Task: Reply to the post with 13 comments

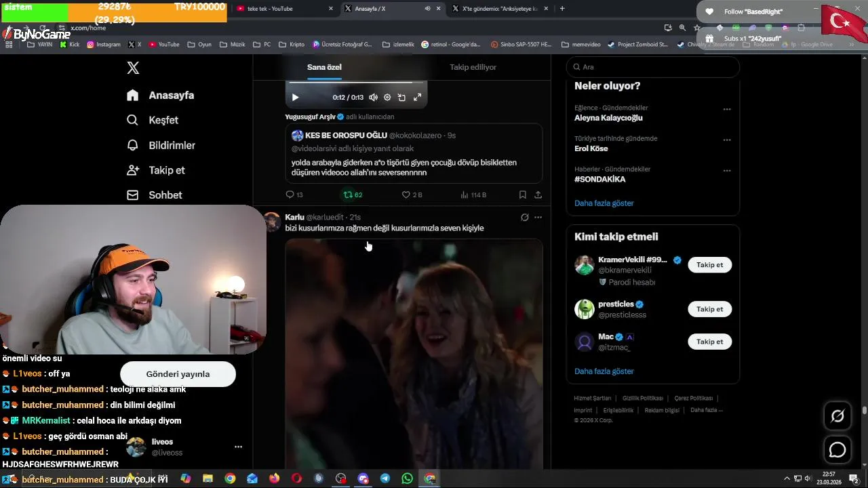Action: tap(294, 195)
